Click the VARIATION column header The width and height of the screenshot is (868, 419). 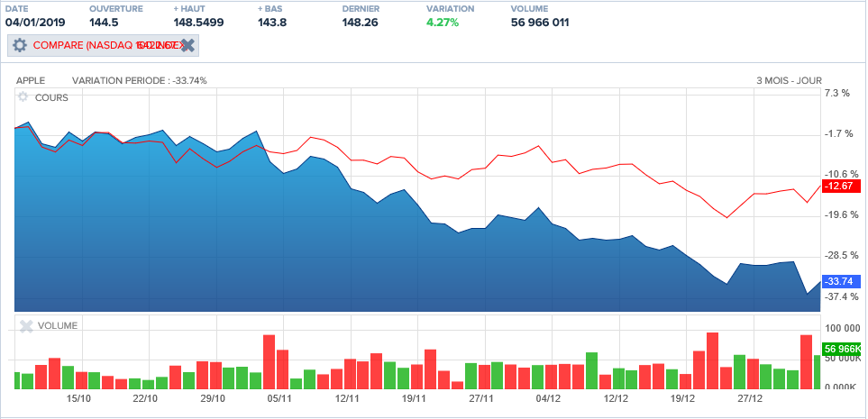pyautogui.click(x=450, y=9)
